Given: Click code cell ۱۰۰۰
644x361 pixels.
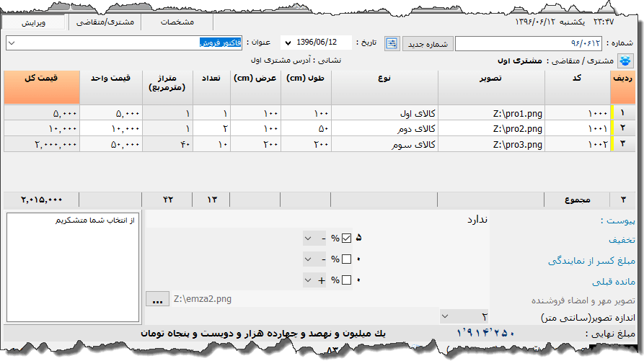Looking at the screenshot, I should tap(578, 113).
